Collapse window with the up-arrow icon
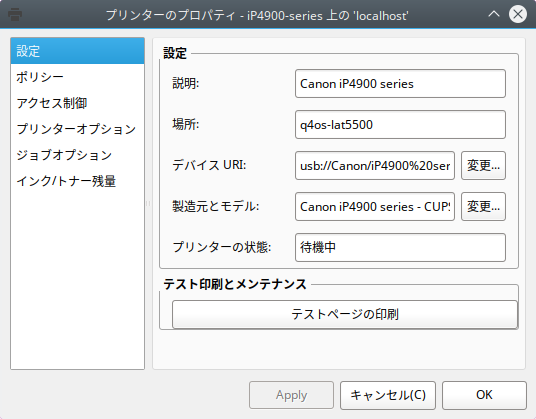This screenshot has height=419, width=536. 494,14
